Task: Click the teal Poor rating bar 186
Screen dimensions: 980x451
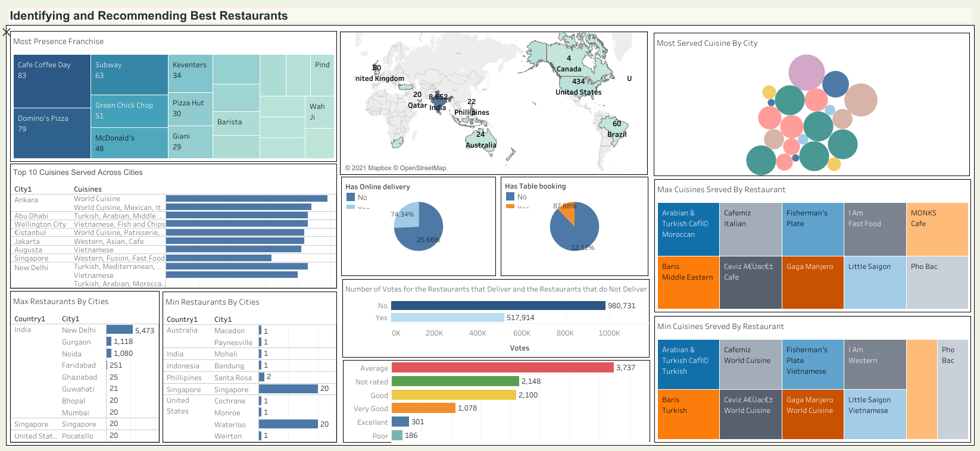Action: [x=397, y=436]
